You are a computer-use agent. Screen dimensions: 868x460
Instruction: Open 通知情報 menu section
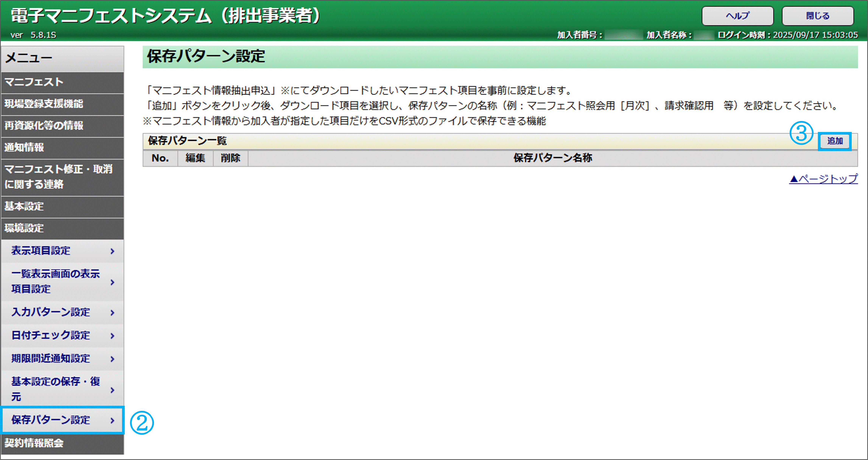pos(24,147)
